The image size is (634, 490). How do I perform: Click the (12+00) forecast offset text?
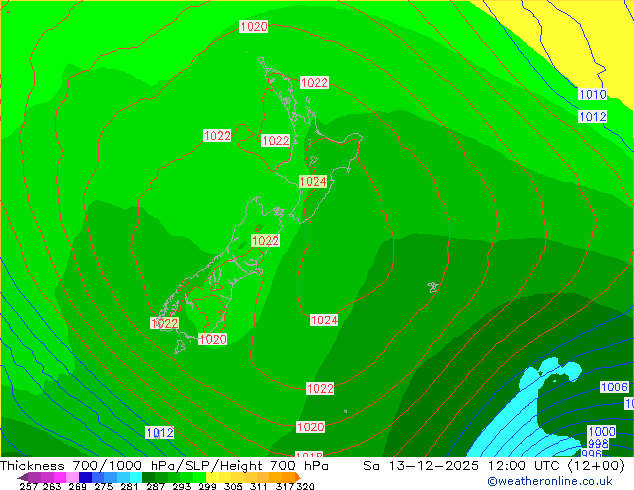click(597, 466)
